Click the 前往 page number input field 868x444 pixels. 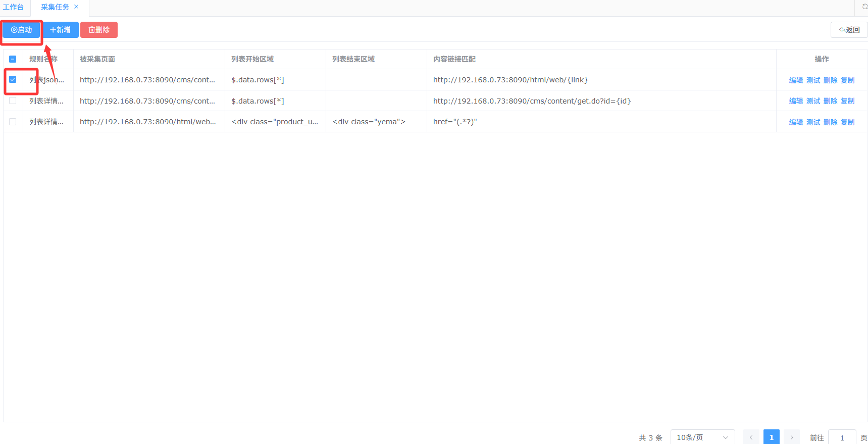point(842,437)
